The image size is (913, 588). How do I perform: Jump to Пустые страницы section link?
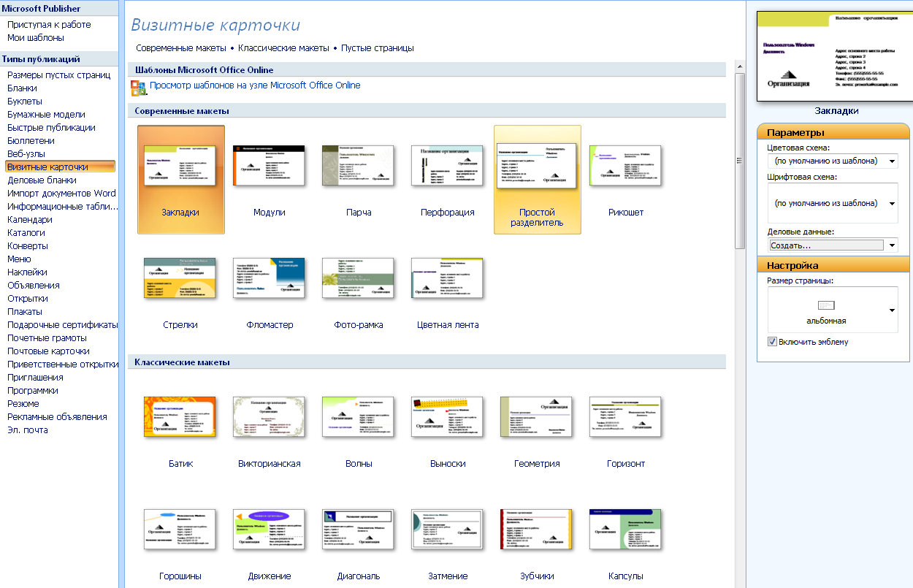[378, 48]
